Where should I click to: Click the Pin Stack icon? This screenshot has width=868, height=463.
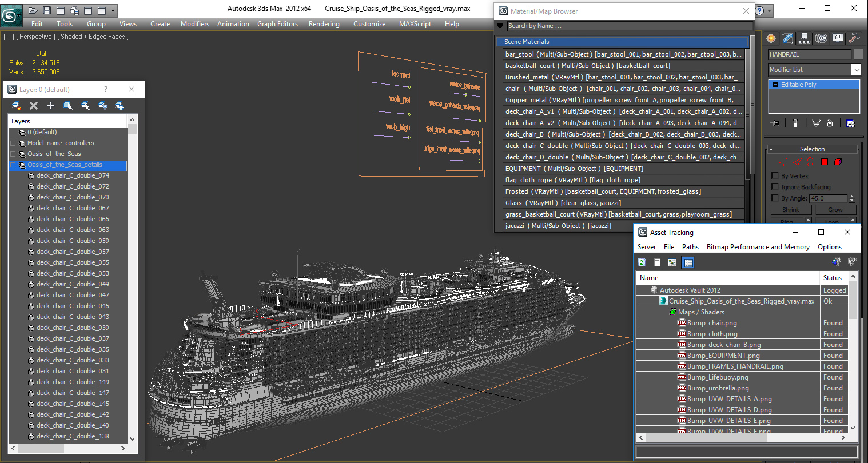pos(775,123)
